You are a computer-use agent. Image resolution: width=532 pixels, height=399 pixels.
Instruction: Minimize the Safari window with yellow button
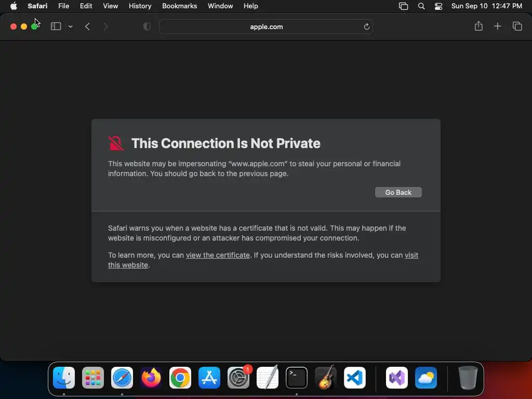coord(24,26)
